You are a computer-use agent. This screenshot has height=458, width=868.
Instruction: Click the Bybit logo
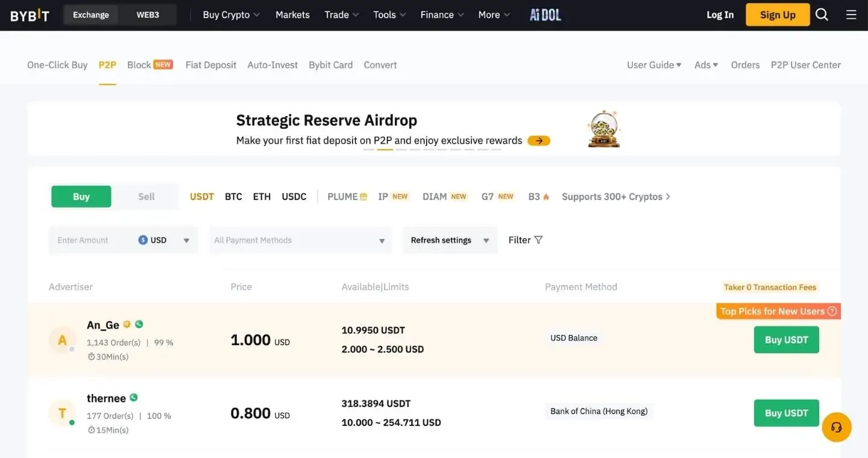click(x=30, y=15)
